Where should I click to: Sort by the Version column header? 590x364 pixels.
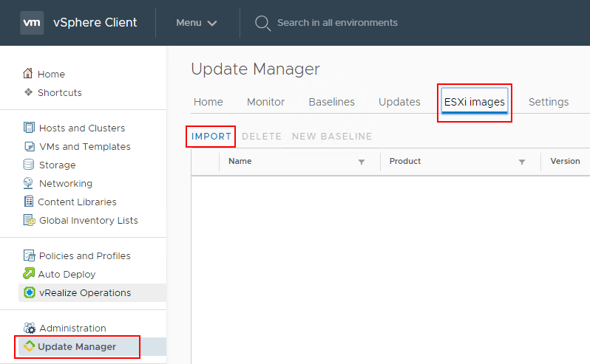pos(565,161)
